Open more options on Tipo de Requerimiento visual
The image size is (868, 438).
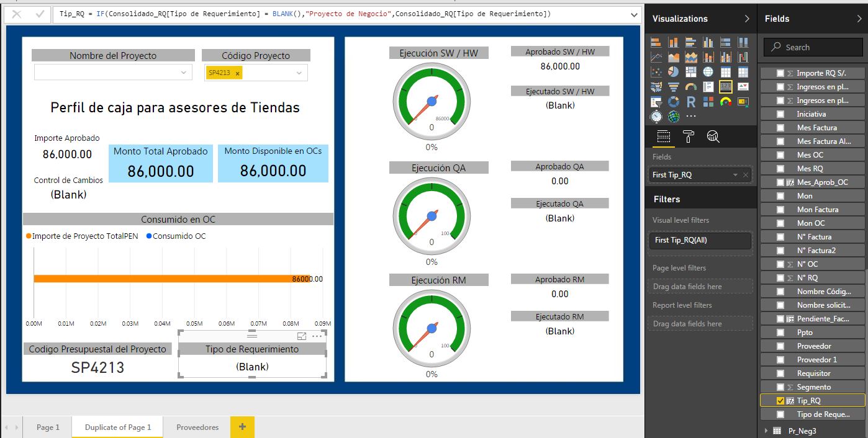pos(317,336)
